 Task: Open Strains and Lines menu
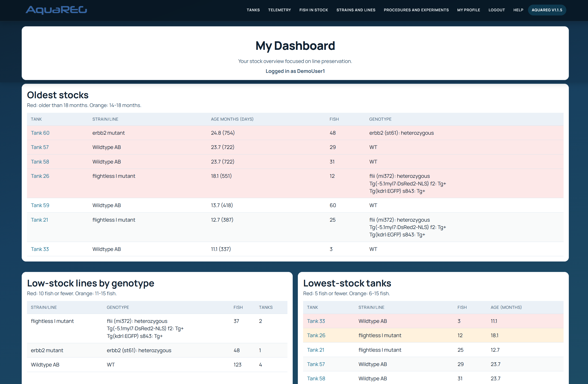[356, 10]
